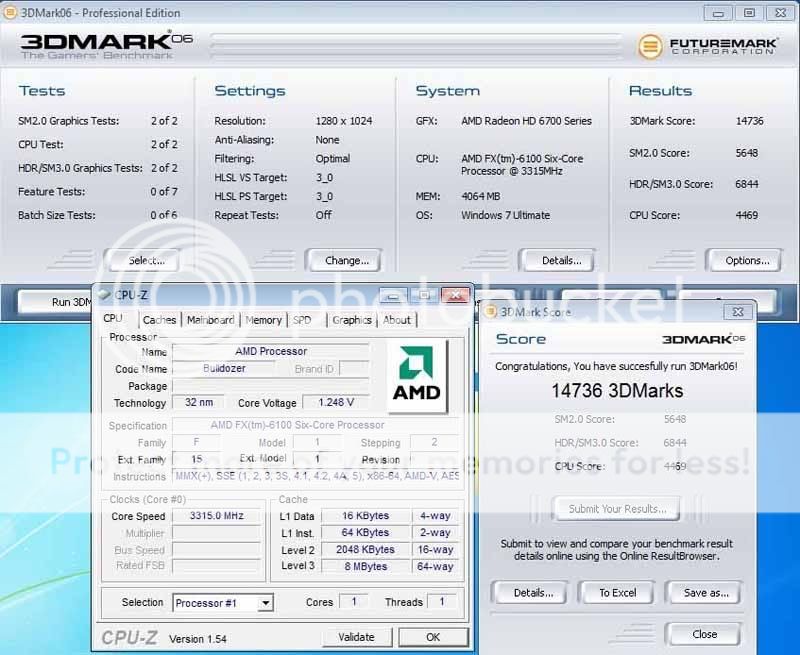Click Details... button under System
800x655 pixels.
pyautogui.click(x=557, y=261)
